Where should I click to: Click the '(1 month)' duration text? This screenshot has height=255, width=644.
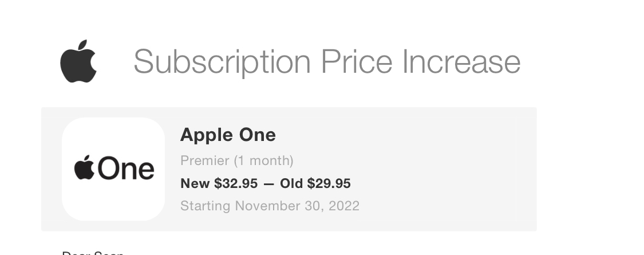pyautogui.click(x=264, y=161)
